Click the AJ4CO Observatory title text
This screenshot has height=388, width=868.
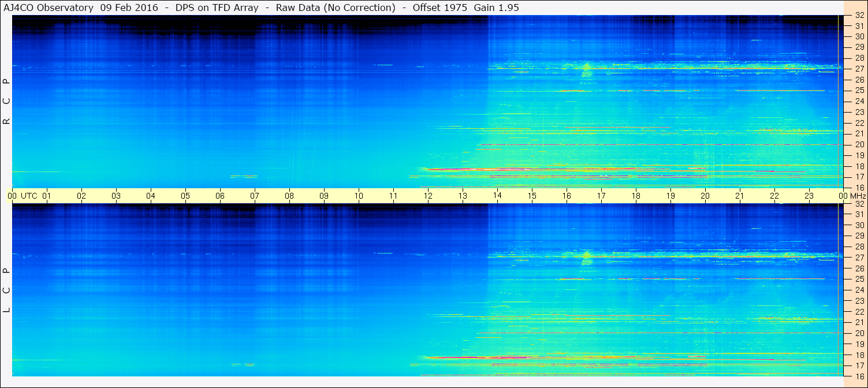(x=49, y=8)
